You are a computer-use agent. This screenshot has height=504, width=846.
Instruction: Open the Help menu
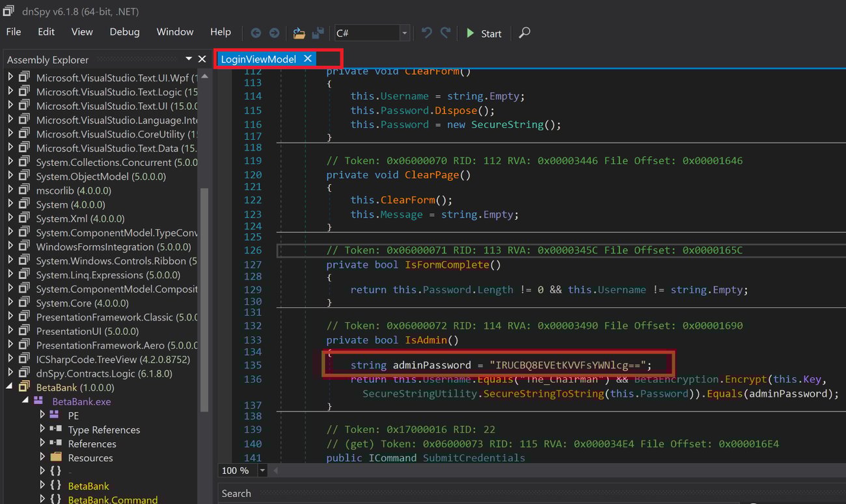click(x=221, y=31)
